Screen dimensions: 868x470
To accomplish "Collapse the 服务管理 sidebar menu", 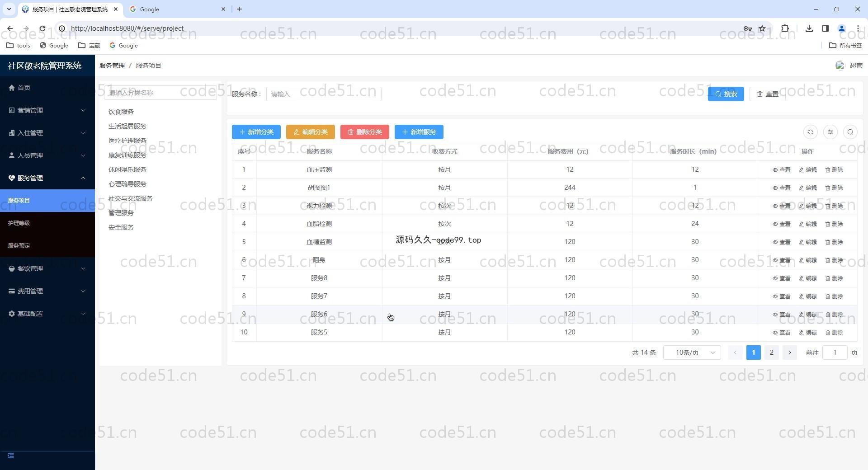I will point(47,178).
